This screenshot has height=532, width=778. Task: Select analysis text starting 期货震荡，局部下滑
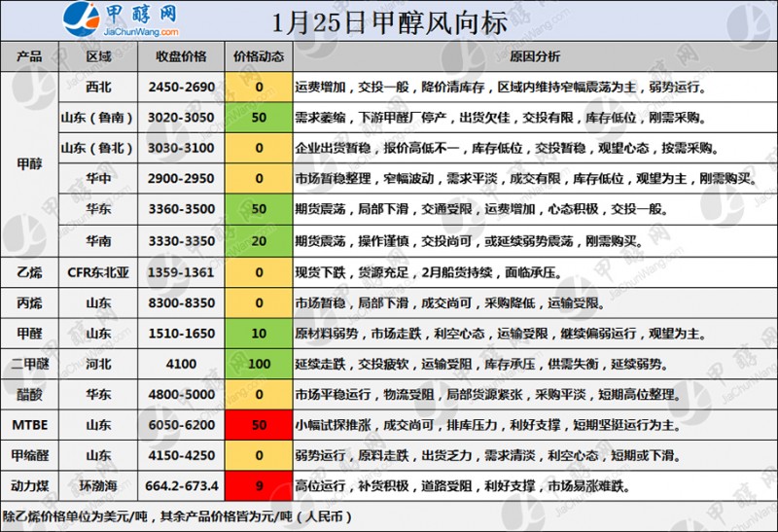click(x=481, y=209)
